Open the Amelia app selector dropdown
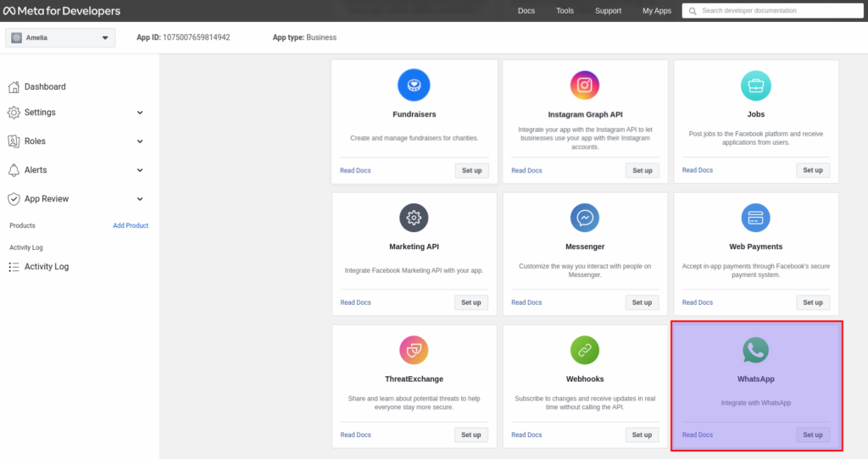868x459 pixels. (60, 37)
